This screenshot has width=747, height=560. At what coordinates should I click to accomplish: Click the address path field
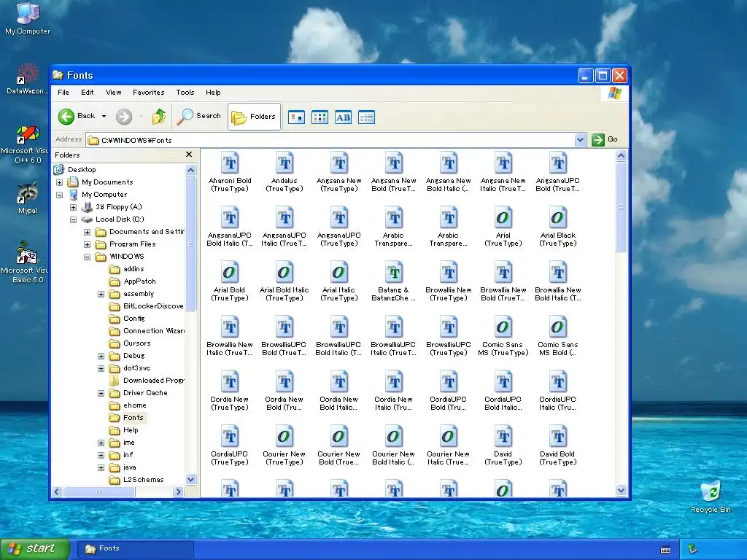tap(330, 140)
